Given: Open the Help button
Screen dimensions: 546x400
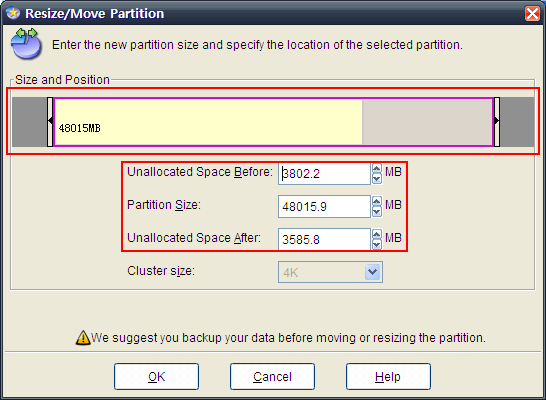Looking at the screenshot, I should point(388,376).
